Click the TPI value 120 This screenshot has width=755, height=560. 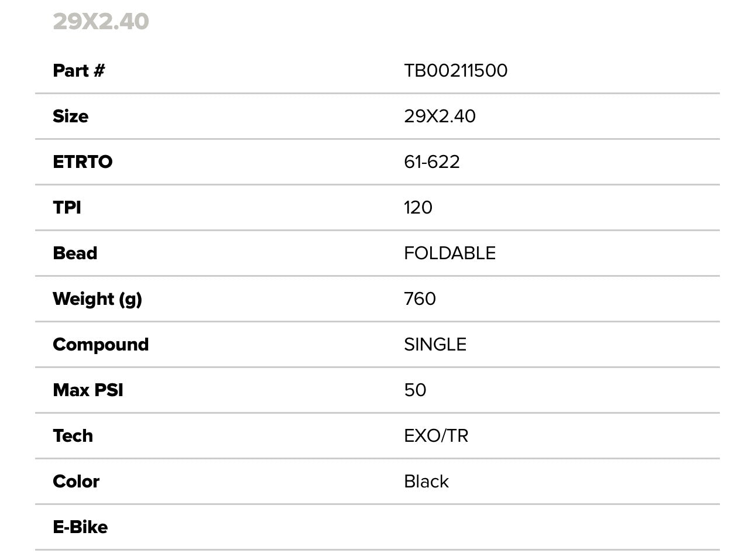418,208
